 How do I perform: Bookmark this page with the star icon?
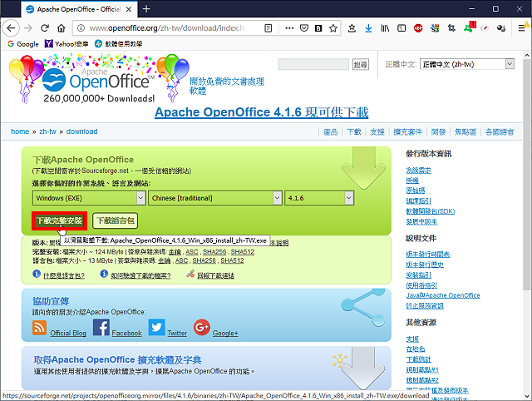point(333,28)
